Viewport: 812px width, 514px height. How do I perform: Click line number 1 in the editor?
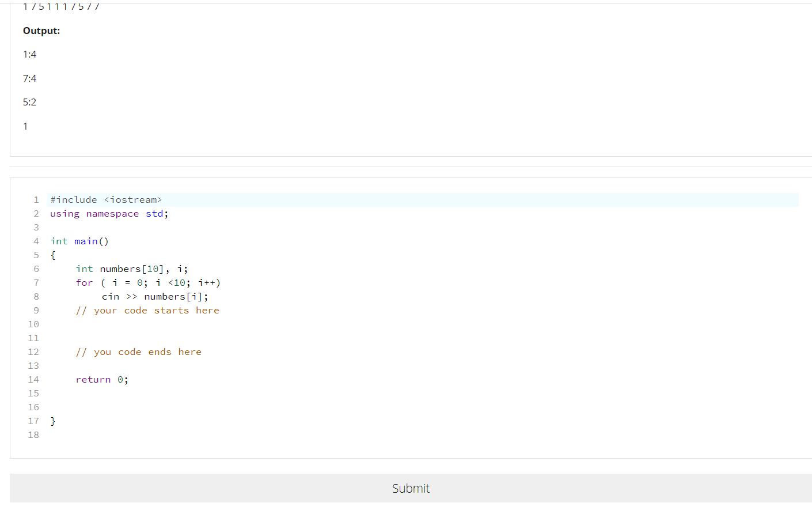(x=36, y=199)
